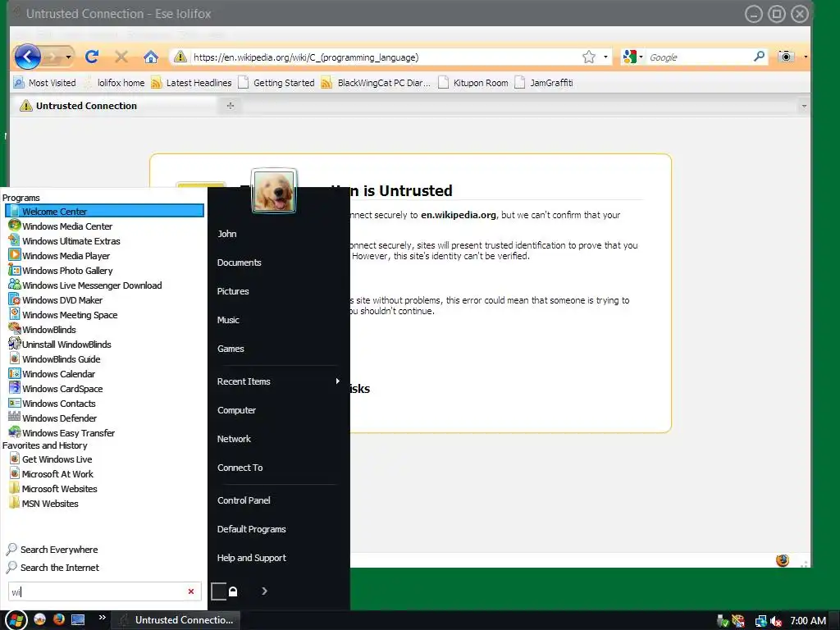Open a new tab with plus button
Screen dimensions: 840x630
pyautogui.click(x=231, y=106)
